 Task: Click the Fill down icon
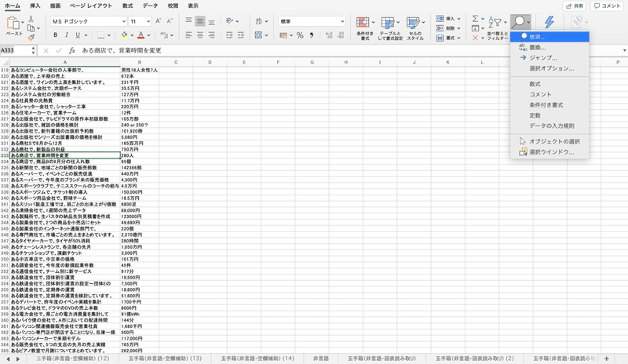[475, 28]
